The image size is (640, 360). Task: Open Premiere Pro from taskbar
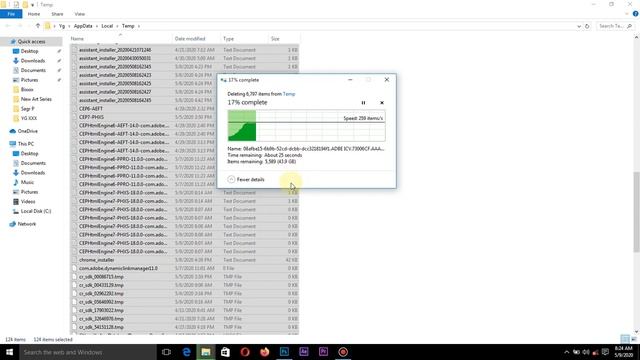323,352
